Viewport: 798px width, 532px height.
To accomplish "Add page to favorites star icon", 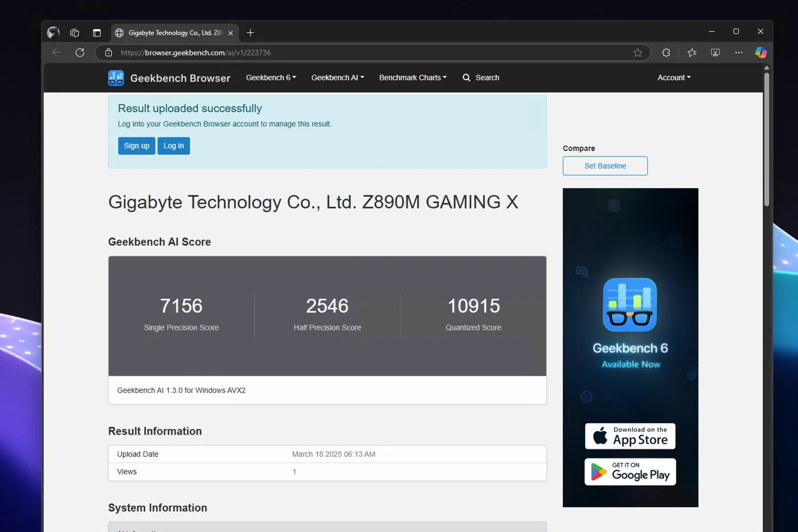I will point(638,52).
